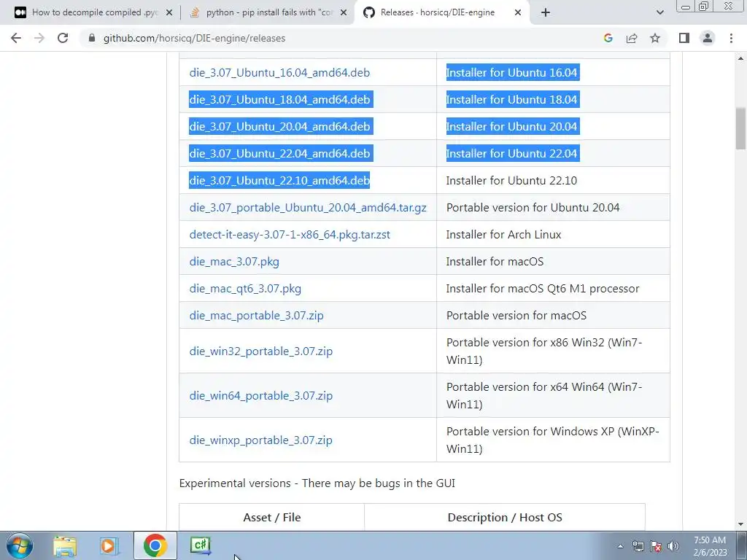View site info via padlock icon

click(92, 38)
